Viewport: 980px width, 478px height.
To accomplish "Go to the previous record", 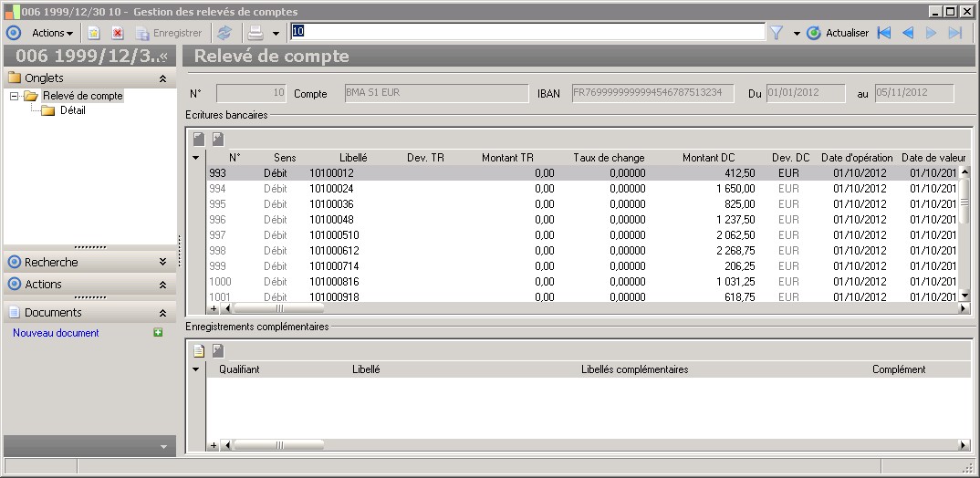I will (907, 33).
